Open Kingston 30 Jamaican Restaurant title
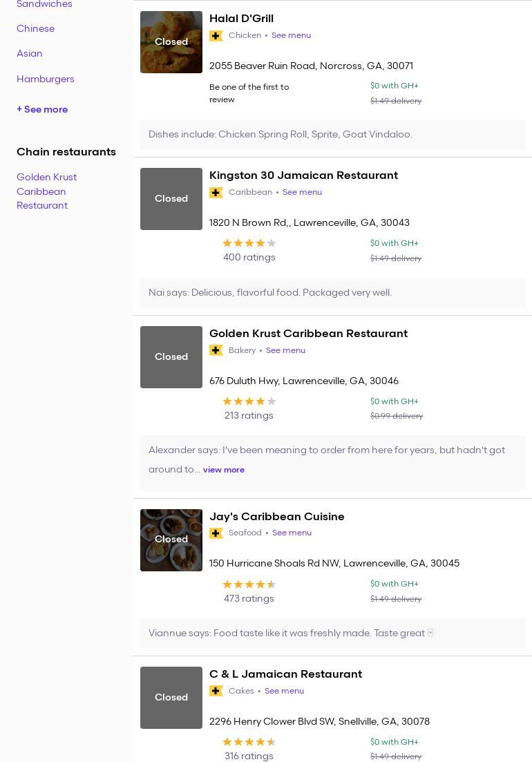 pos(303,175)
